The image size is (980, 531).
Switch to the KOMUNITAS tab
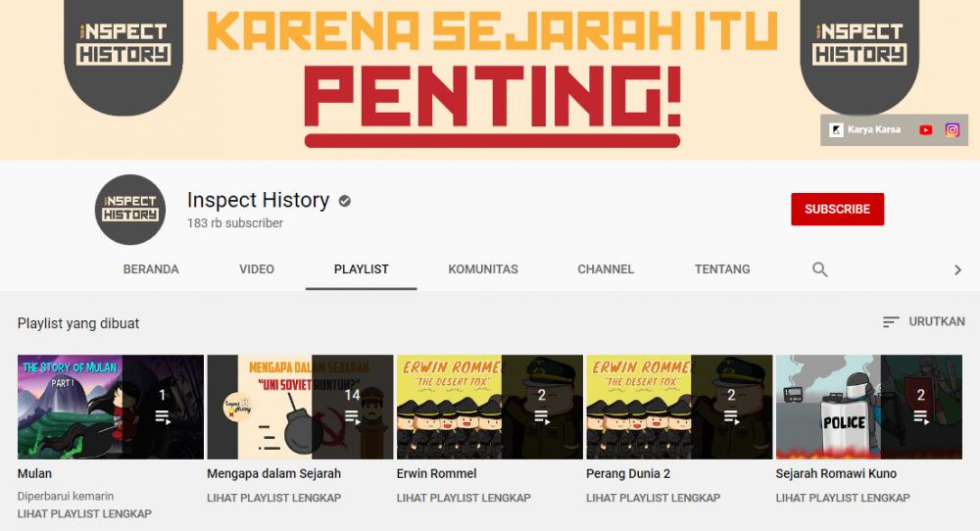pyautogui.click(x=483, y=269)
